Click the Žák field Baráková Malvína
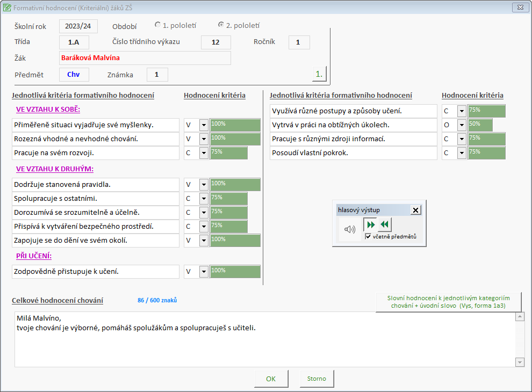 145,58
